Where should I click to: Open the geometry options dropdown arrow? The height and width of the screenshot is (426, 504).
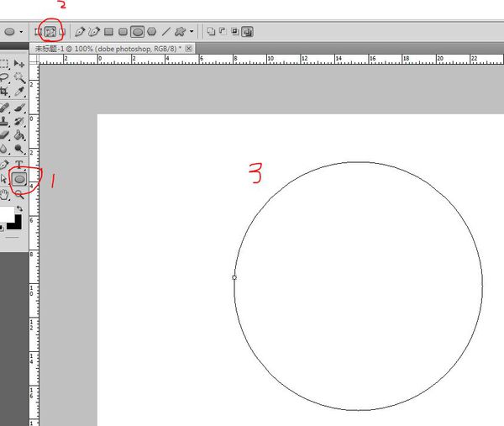pos(192,31)
